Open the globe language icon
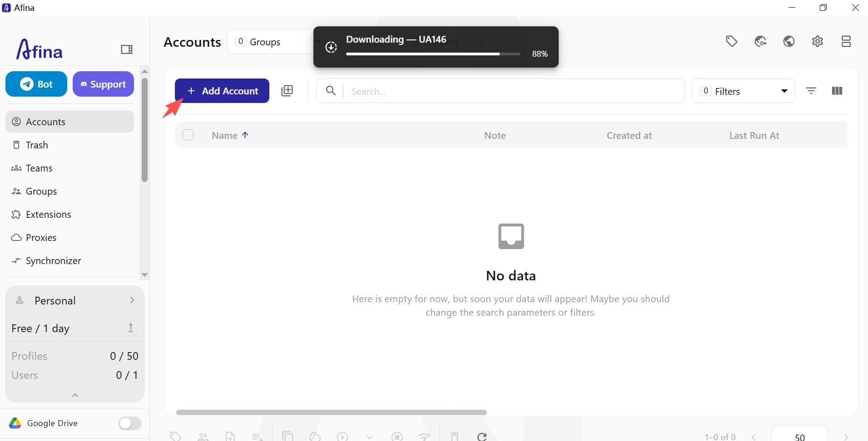The height and width of the screenshot is (441, 868). click(x=789, y=41)
